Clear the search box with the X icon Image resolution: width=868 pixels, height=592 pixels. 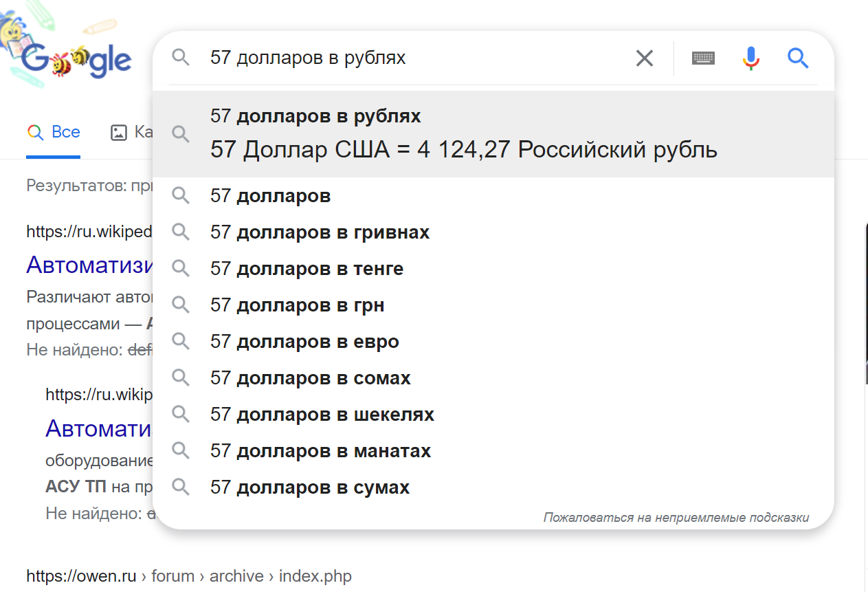(x=644, y=58)
